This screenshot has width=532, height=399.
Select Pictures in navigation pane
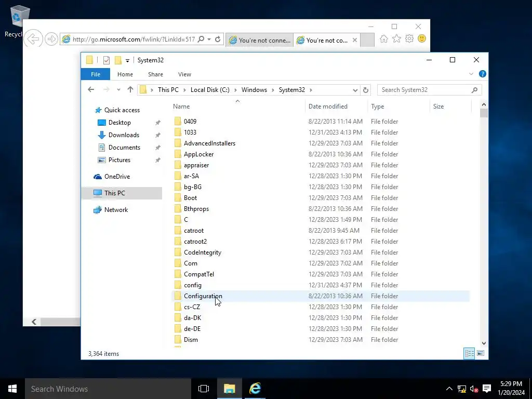119,160
